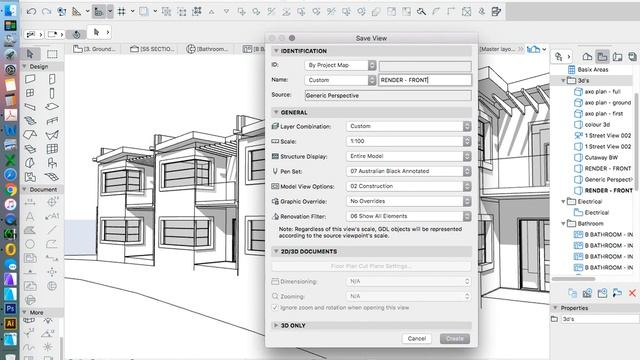Select the Object tool in Design toolbox
The image size is (640, 360).
coord(52,163)
